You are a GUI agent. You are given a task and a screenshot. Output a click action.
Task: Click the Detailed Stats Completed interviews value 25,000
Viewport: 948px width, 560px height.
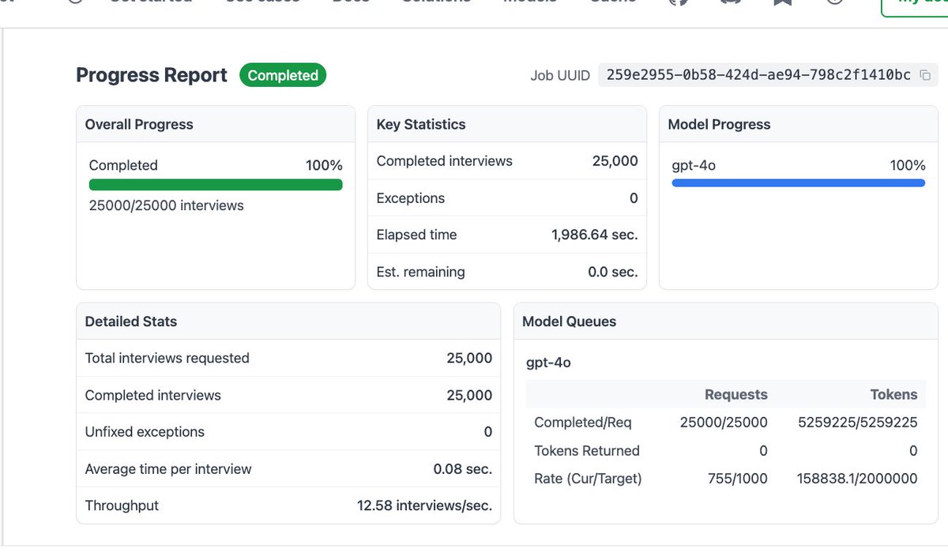(469, 395)
